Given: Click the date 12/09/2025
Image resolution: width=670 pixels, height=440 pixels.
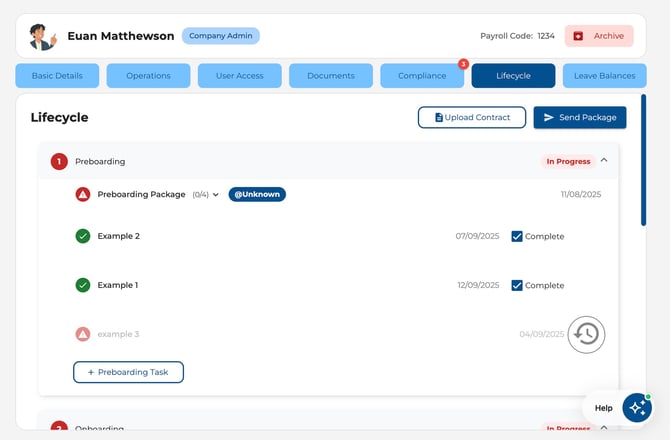Looking at the screenshot, I should pyautogui.click(x=478, y=285).
